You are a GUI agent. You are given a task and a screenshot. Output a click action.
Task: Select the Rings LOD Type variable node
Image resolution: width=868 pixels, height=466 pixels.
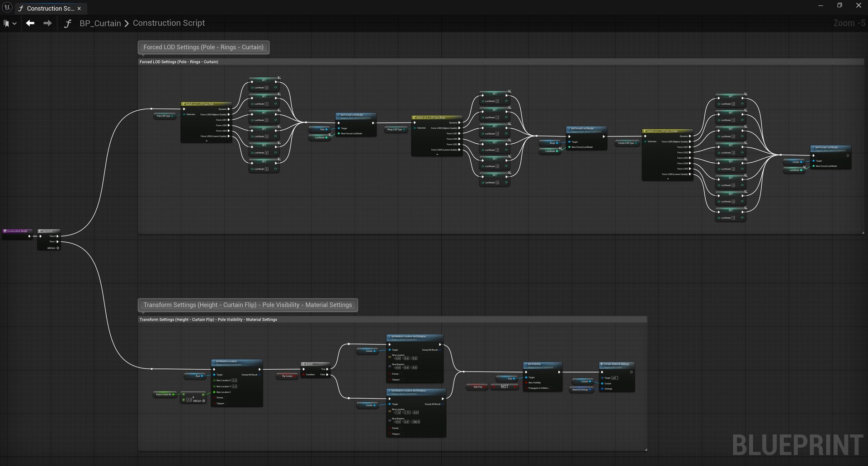tap(396, 130)
